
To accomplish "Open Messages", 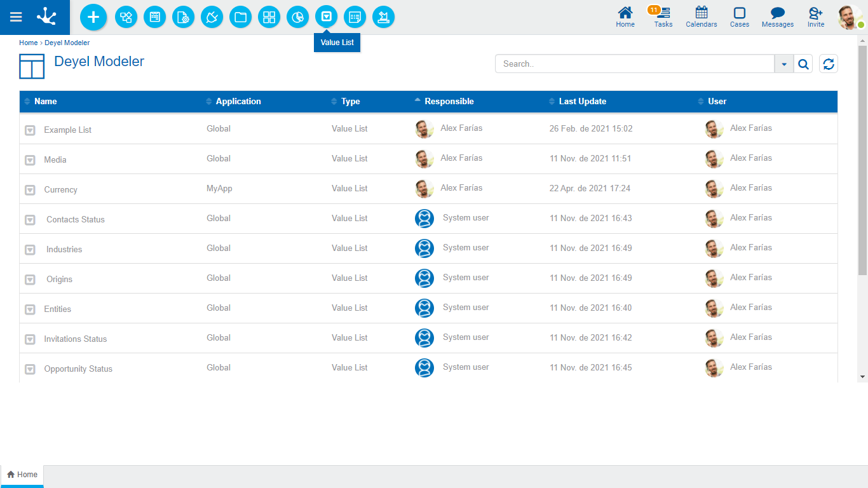I will pyautogui.click(x=778, y=17).
